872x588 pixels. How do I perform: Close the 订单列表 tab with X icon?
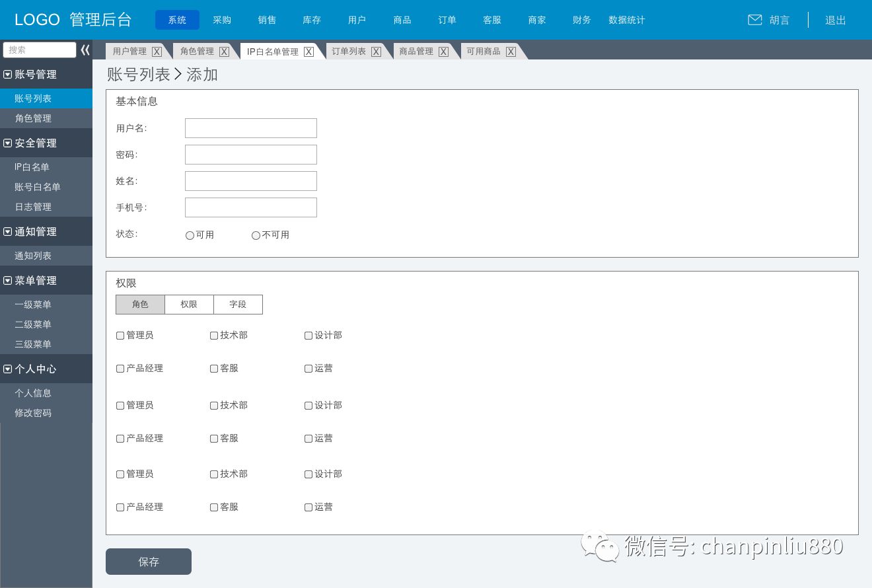tap(376, 52)
